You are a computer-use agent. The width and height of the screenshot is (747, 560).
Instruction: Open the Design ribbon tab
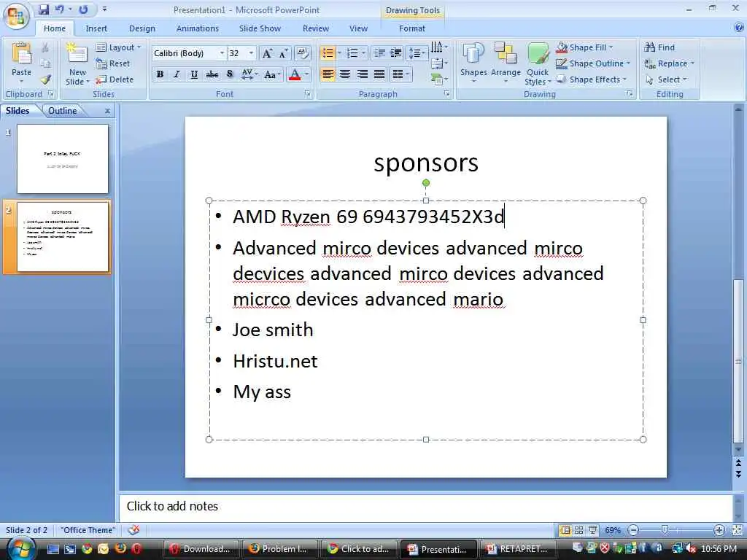[x=142, y=28]
